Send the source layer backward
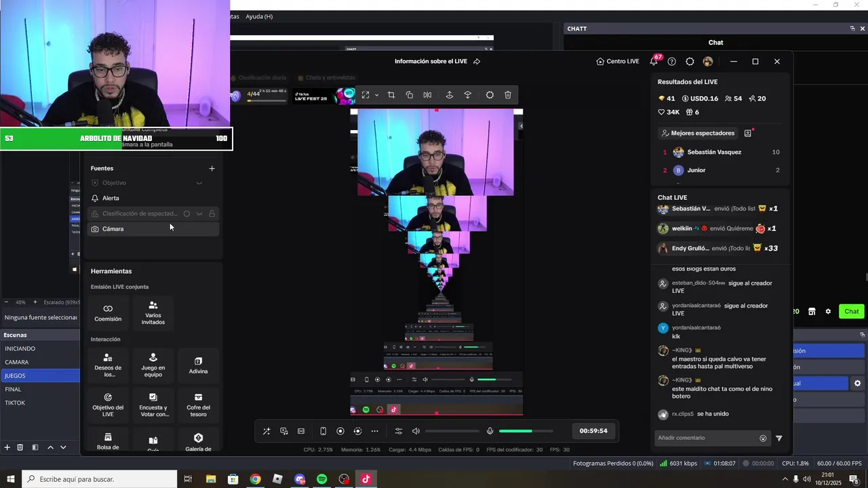 467,95
